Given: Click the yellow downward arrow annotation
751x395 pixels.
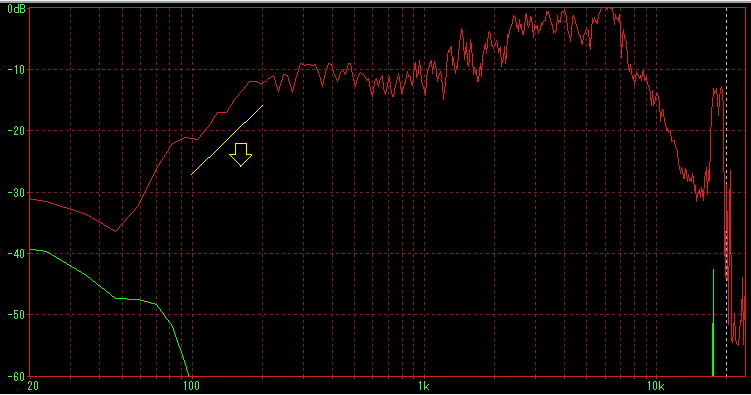Looking at the screenshot, I should [x=240, y=155].
